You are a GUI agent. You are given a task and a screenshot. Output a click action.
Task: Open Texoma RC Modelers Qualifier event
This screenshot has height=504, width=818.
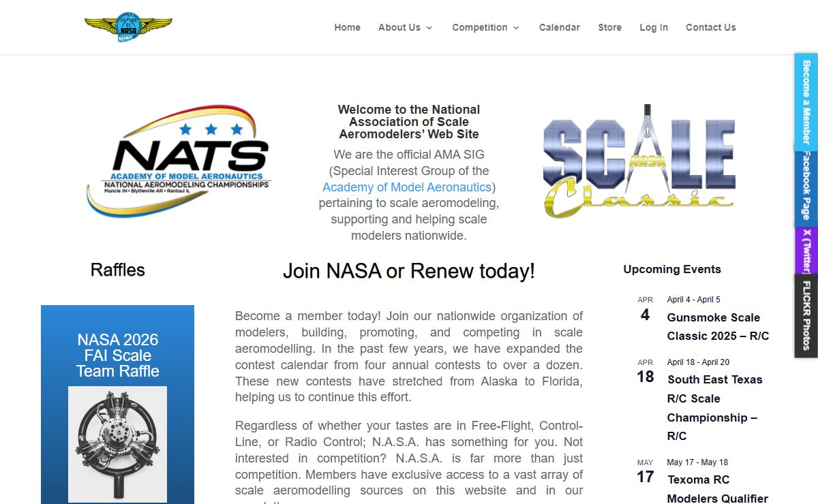point(718,489)
